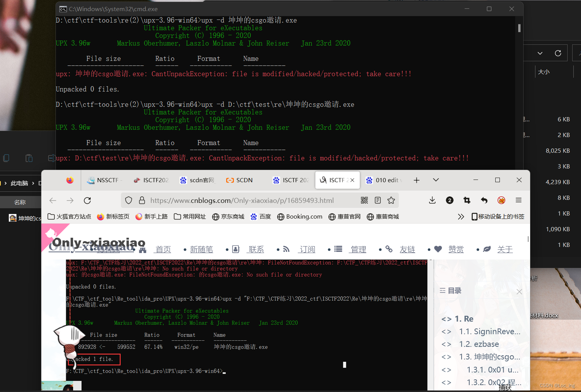Click the screenshot crop tool icon
This screenshot has height=392, width=581.
tap(467, 200)
